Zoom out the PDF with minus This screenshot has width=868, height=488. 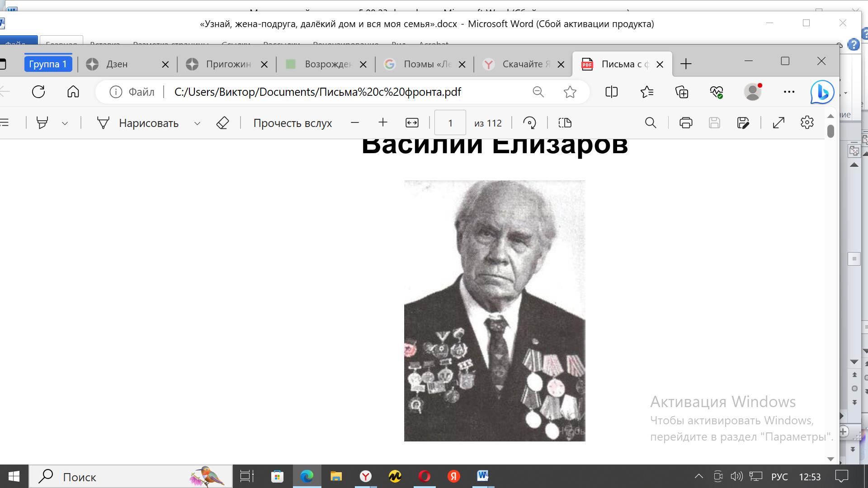[x=355, y=122]
